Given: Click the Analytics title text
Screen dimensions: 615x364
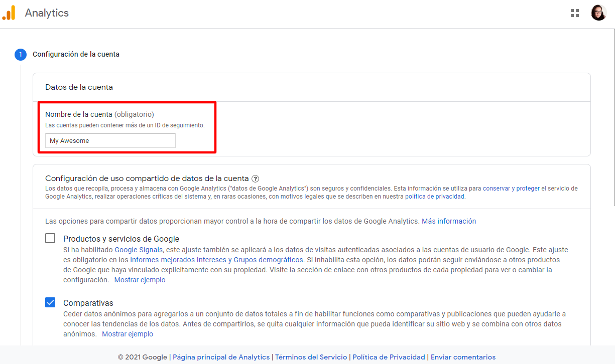Looking at the screenshot, I should pyautogui.click(x=47, y=13).
